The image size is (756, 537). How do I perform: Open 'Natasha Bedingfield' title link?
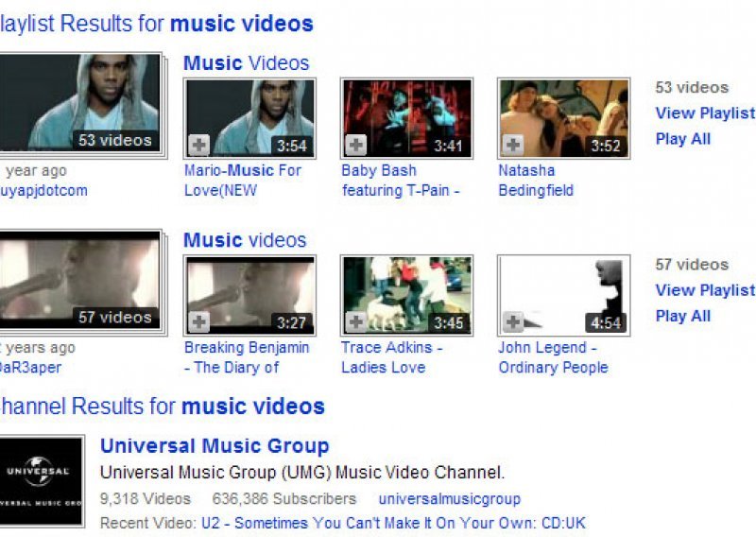point(536,181)
